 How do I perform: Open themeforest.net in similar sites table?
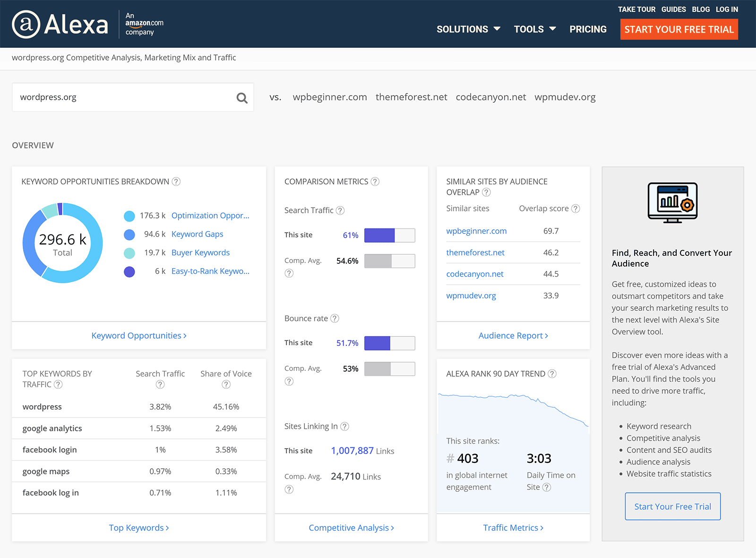(x=475, y=253)
